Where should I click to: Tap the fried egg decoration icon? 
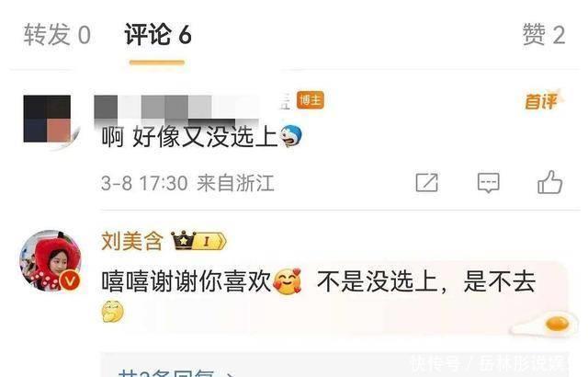(x=545, y=324)
